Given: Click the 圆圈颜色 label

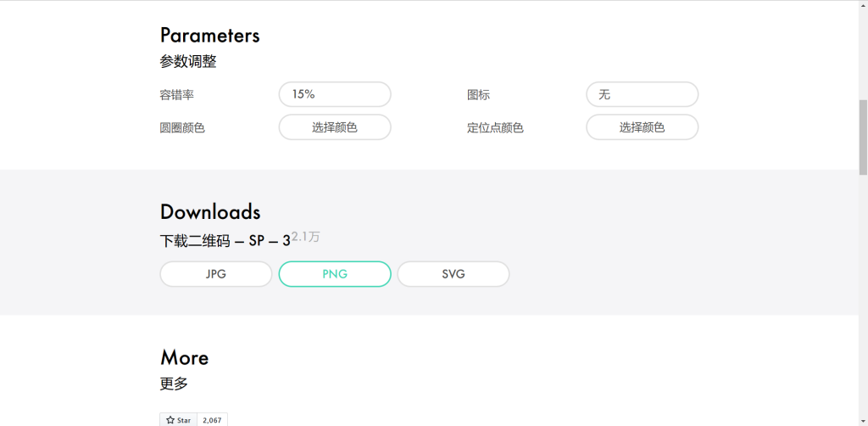Looking at the screenshot, I should tap(182, 128).
